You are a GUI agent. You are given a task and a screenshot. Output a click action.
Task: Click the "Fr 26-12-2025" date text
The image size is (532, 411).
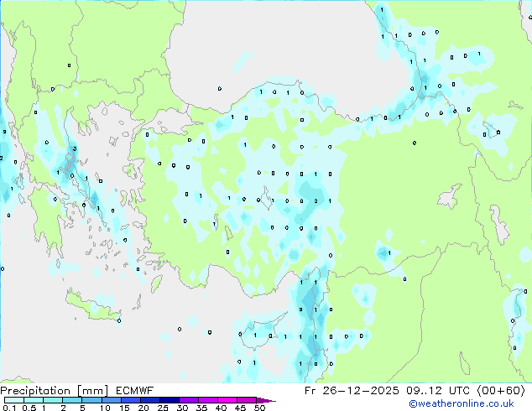(x=352, y=391)
